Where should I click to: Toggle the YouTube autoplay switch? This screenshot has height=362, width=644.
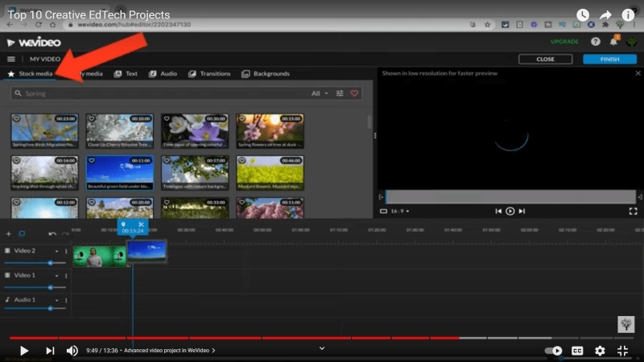[554, 351]
